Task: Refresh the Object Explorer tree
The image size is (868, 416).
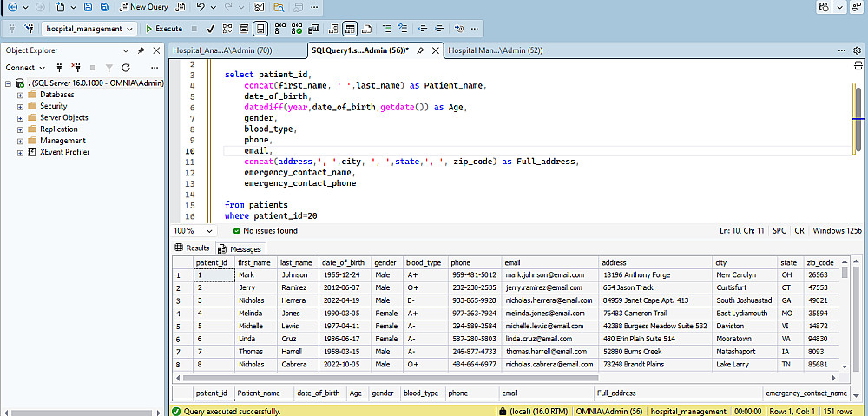Action: click(126, 68)
